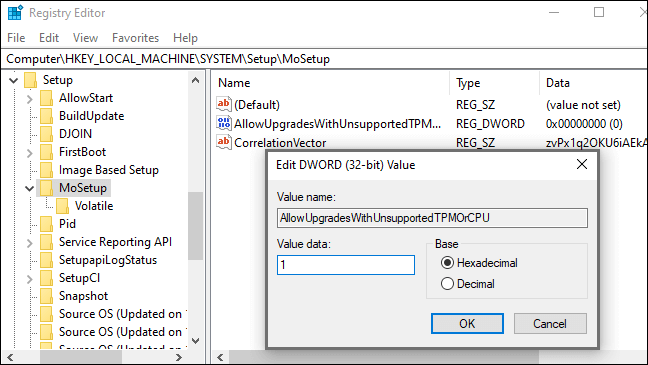Screen dimensions: 648x365
Task: Click the DJOIN folder icon
Action: click(46, 134)
